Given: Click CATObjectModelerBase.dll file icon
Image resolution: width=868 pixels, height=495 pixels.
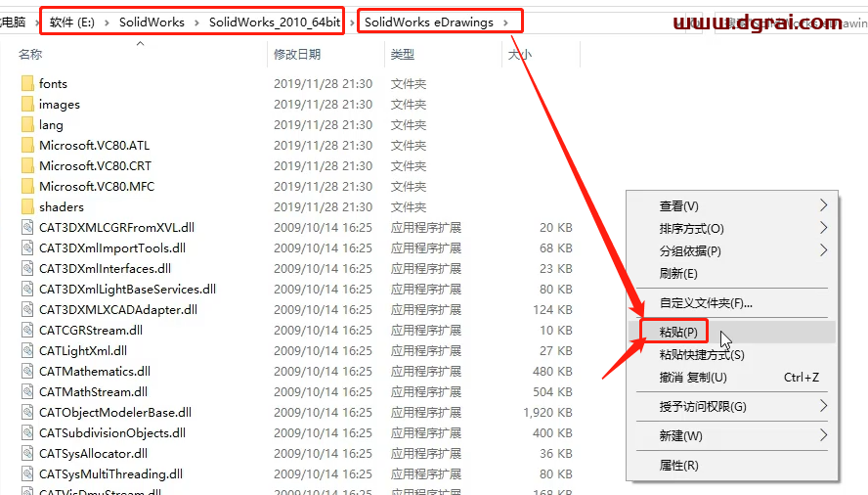Looking at the screenshot, I should (x=27, y=412).
